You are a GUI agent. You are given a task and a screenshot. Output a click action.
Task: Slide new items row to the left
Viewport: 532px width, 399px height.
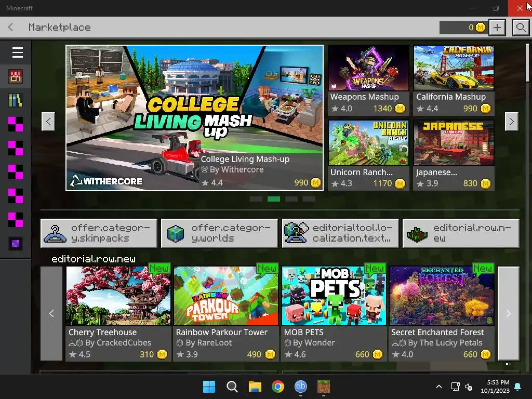51,313
